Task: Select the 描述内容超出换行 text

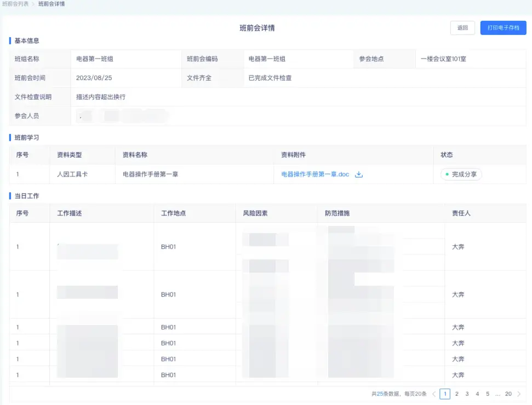Action: coord(101,97)
